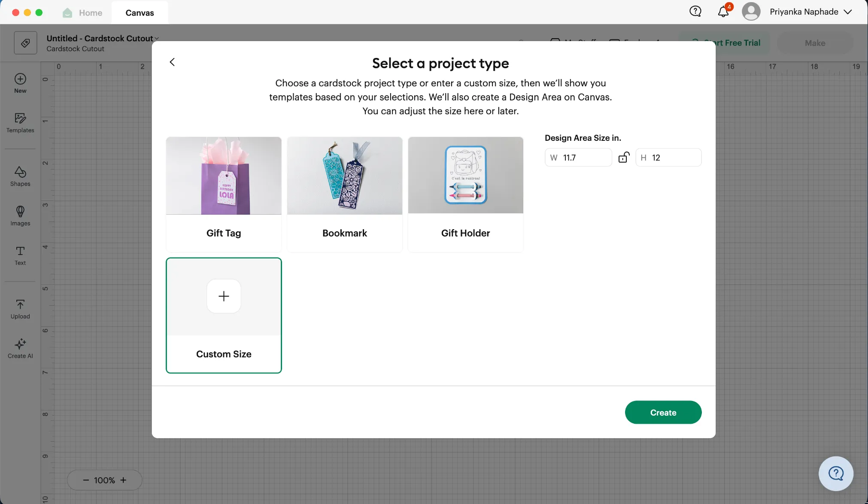
Task: Open the floating help chat bubble
Action: (x=836, y=474)
